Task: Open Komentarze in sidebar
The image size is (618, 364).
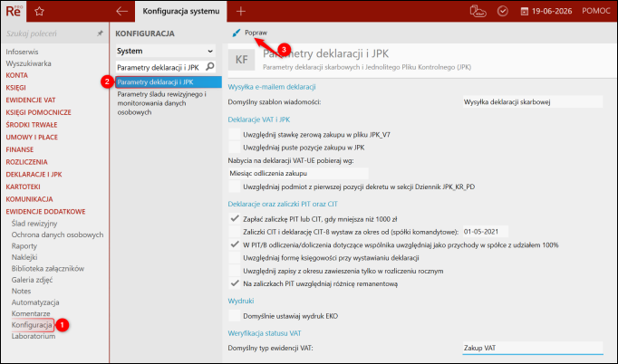Action: pos(31,313)
